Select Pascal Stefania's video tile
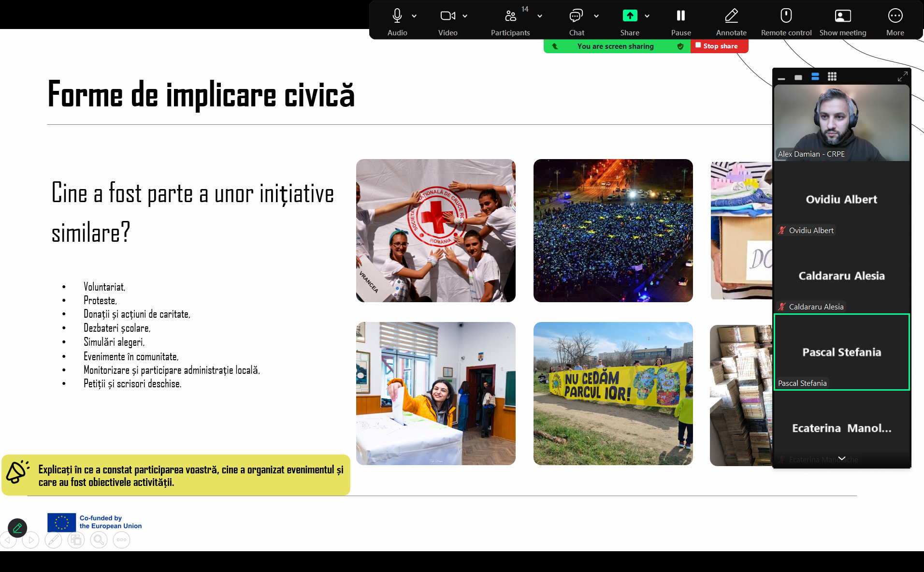This screenshot has height=572, width=924. click(841, 352)
